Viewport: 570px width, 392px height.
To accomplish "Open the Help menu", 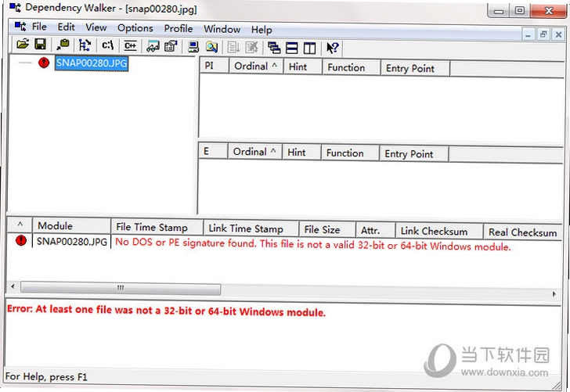I will (262, 30).
